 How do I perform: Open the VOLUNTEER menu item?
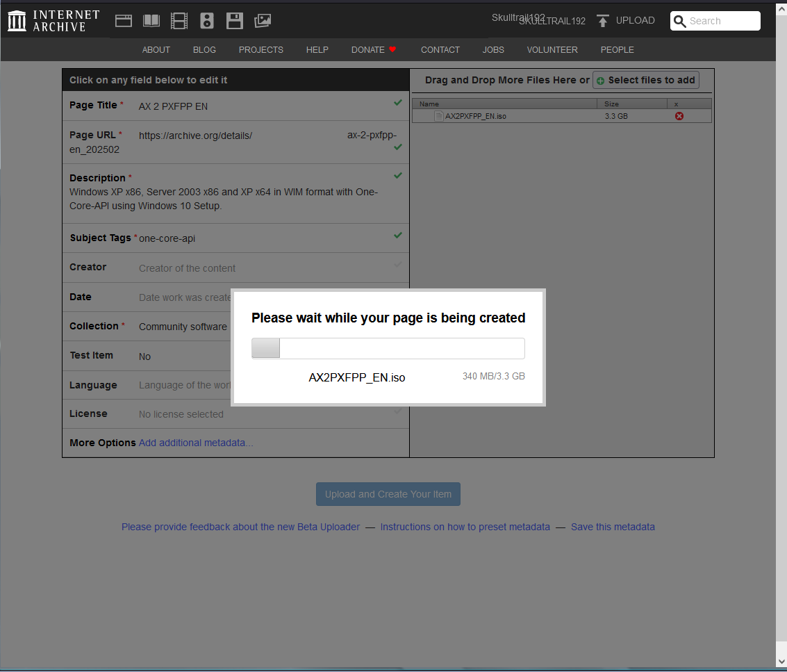click(552, 50)
